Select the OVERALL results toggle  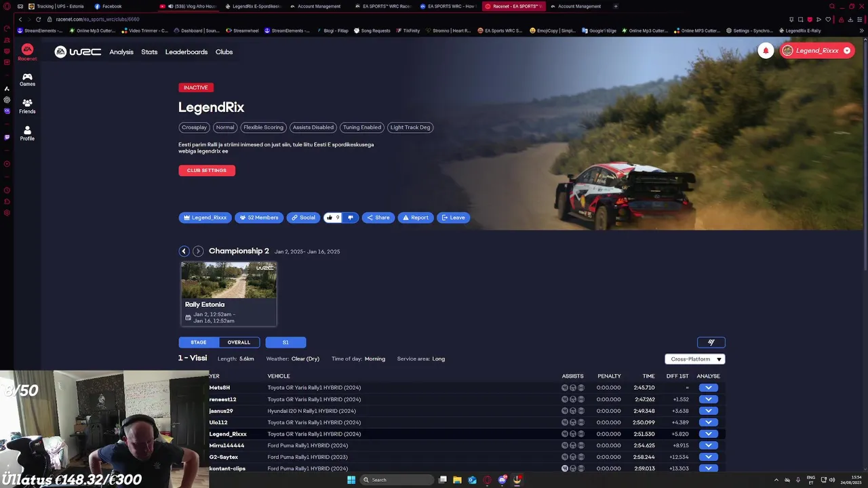[x=239, y=342]
